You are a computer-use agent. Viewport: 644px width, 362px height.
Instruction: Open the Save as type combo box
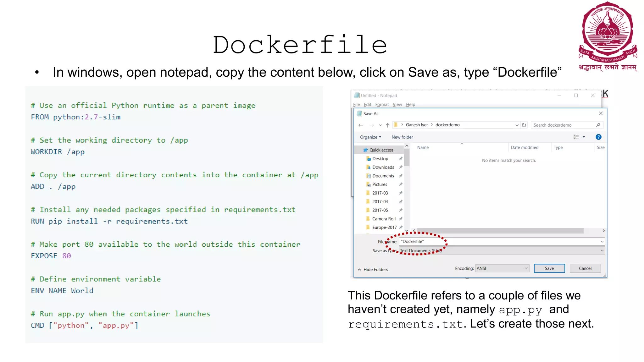(502, 250)
